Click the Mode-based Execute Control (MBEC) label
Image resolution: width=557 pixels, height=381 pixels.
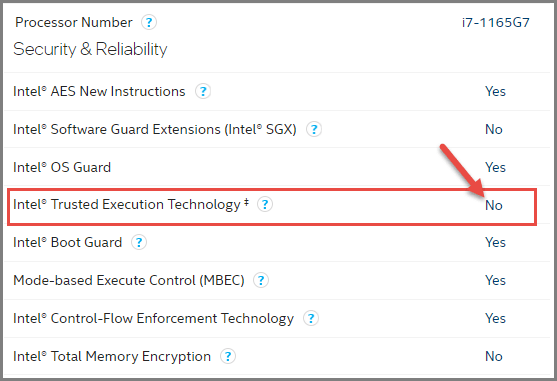pos(129,281)
